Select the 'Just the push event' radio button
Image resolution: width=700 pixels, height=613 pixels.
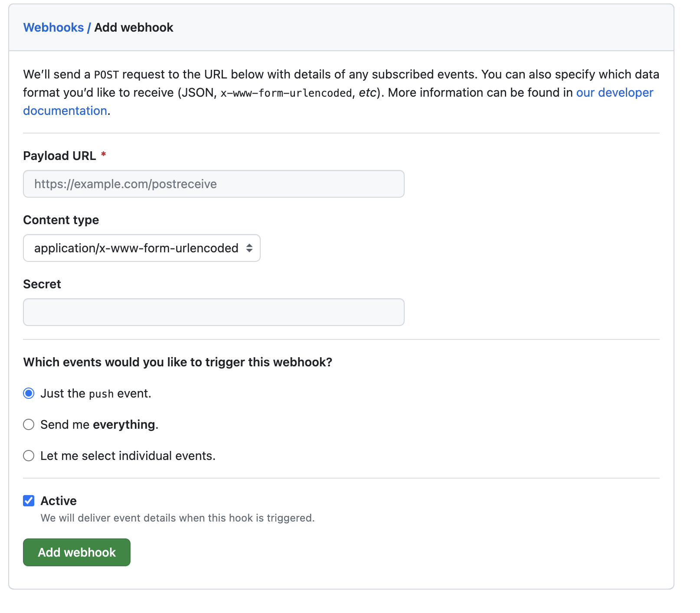[29, 393]
